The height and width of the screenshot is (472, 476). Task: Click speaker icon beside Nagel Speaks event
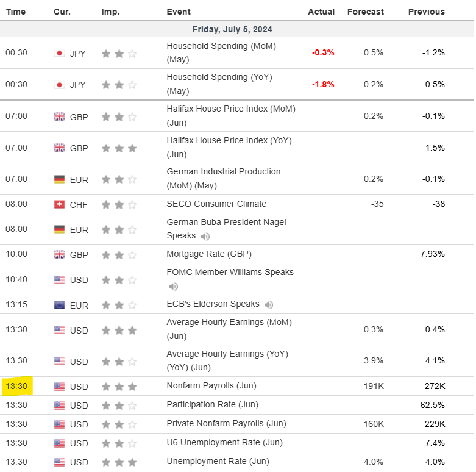205,236
